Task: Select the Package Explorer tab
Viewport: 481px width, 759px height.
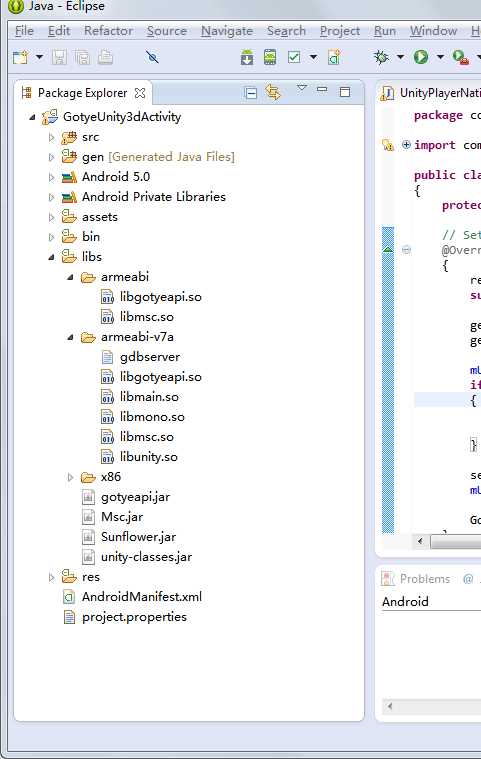Action: (82, 93)
